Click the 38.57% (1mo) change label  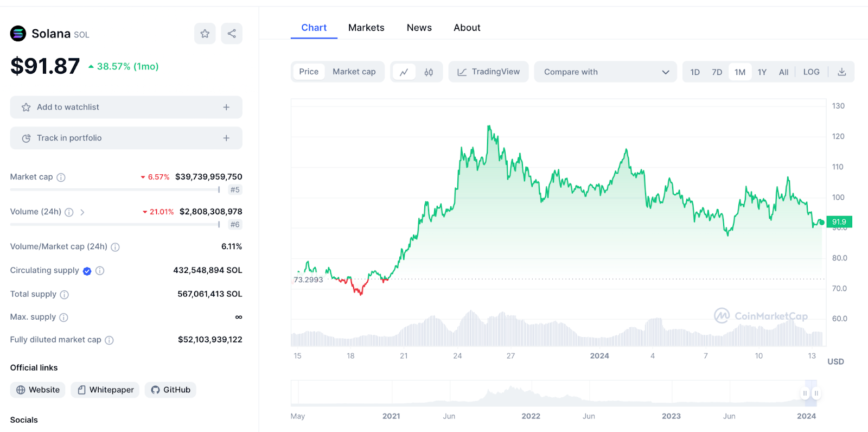[124, 66]
